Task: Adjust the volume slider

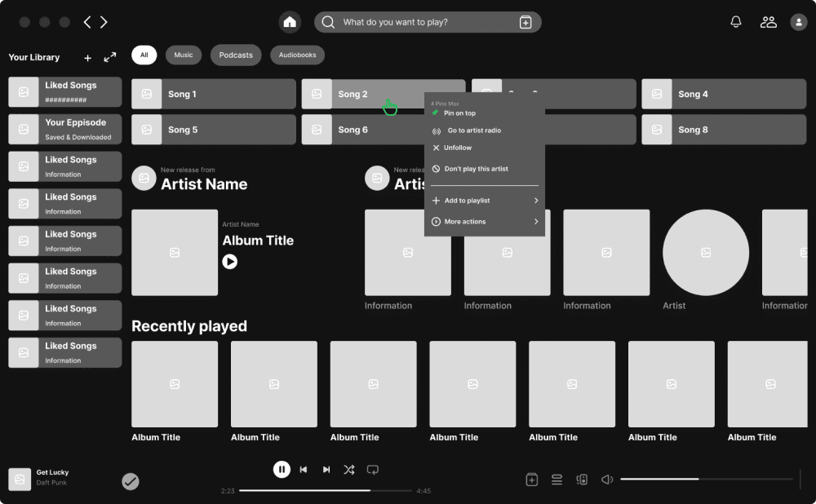Action: pyautogui.click(x=707, y=479)
